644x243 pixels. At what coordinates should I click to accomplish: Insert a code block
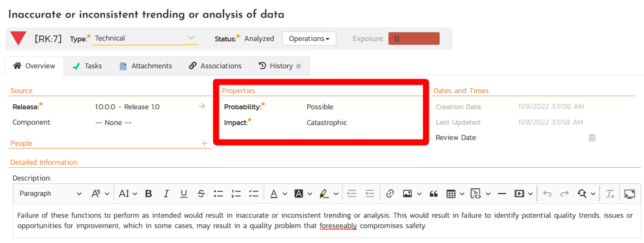point(476,194)
